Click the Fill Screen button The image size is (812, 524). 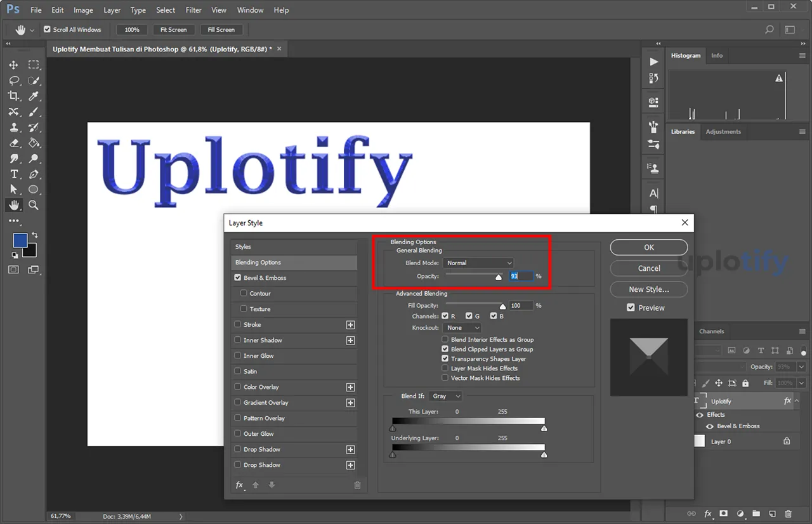click(x=221, y=30)
